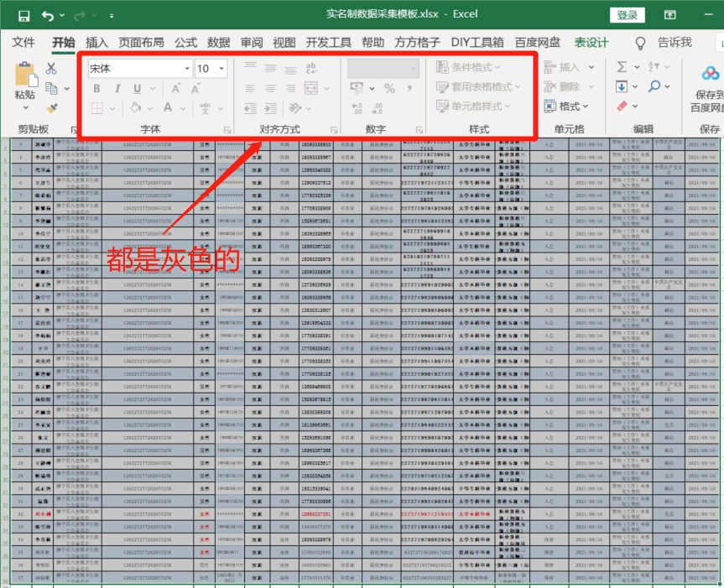Click the Redo arrow icon
The height and width of the screenshot is (588, 724).
click(x=80, y=16)
